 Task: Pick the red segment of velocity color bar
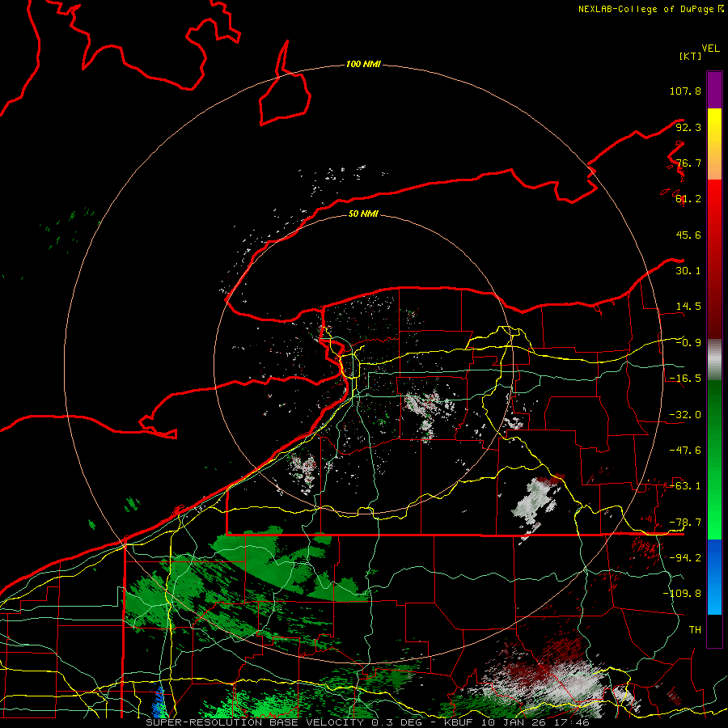pyautogui.click(x=714, y=259)
